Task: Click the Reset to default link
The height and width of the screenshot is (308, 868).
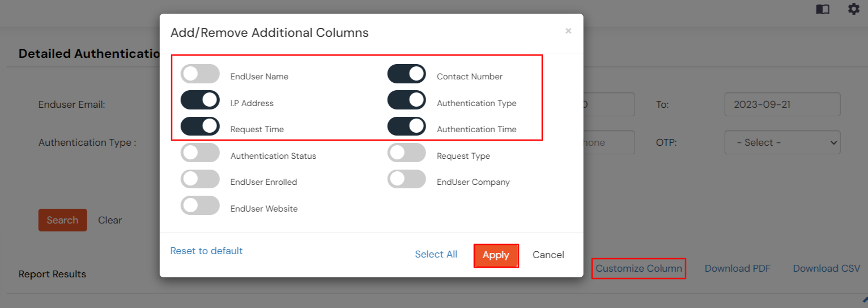Action: pyautogui.click(x=206, y=251)
